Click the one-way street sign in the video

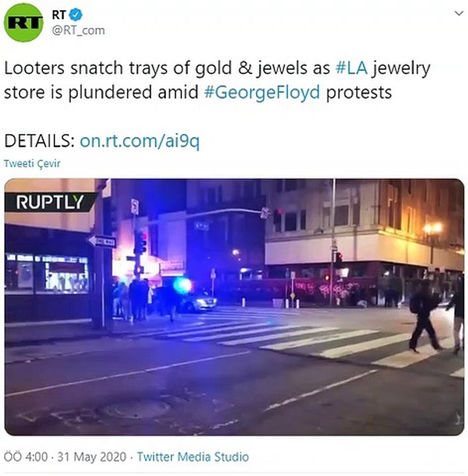[102, 242]
